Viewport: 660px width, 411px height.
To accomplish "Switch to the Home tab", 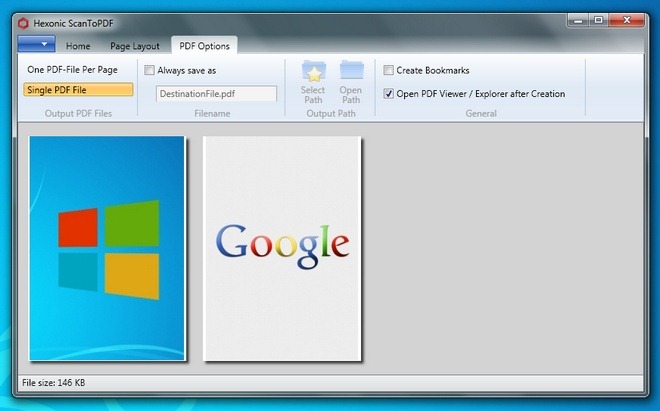I will 78,46.
